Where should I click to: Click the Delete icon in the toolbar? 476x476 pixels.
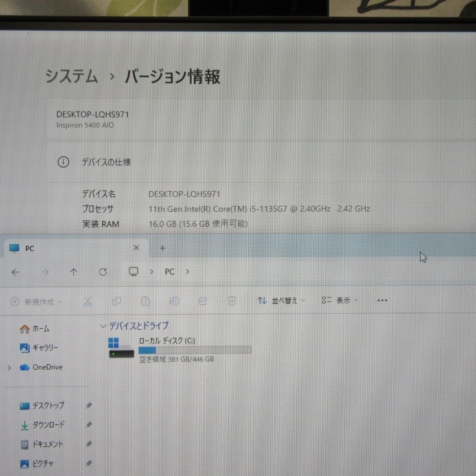pyautogui.click(x=232, y=301)
